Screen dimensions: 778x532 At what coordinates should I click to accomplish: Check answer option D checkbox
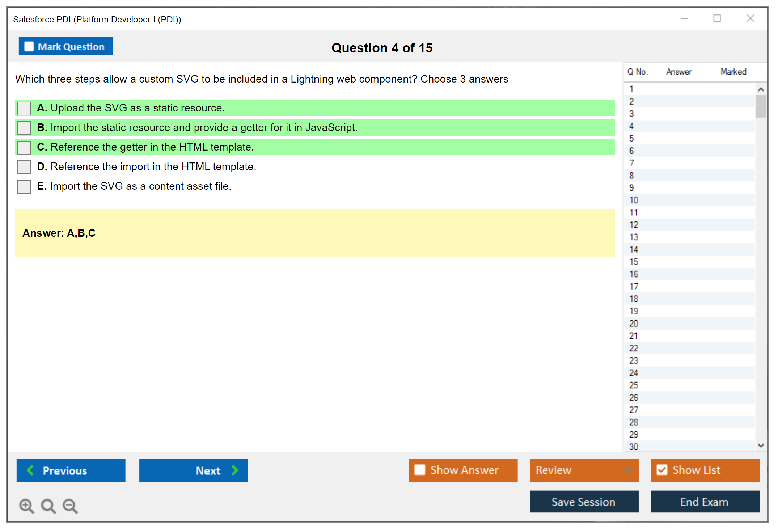(x=24, y=167)
